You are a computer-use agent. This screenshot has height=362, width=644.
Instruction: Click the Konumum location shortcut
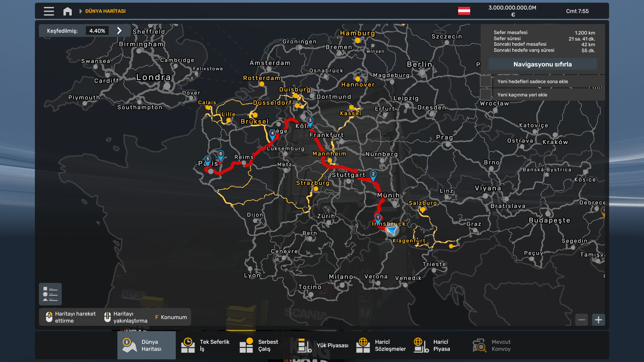click(171, 317)
